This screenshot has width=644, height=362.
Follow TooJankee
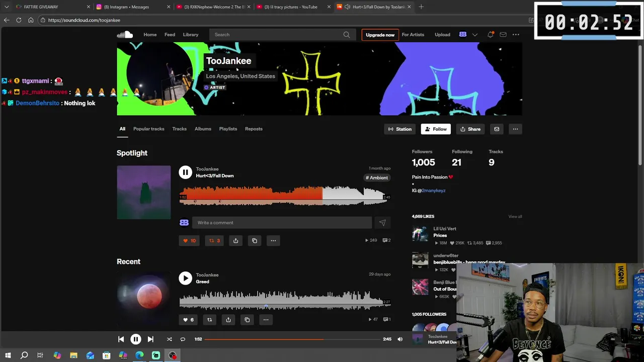pyautogui.click(x=436, y=129)
